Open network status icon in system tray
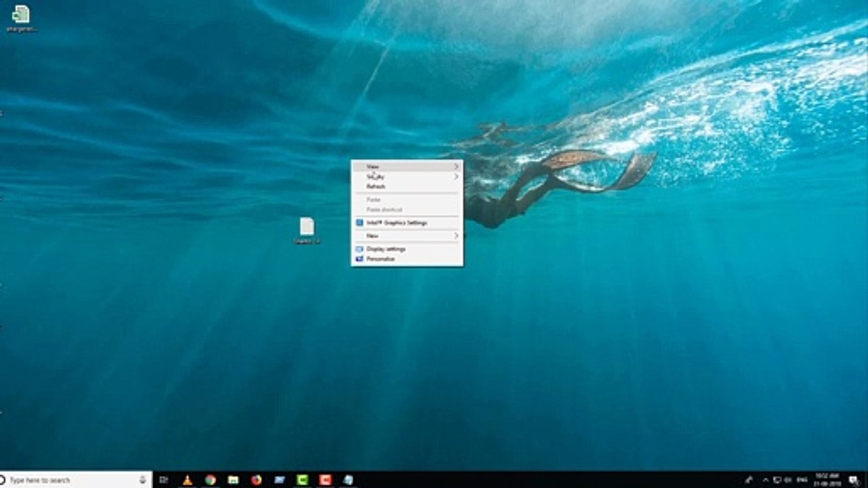The height and width of the screenshot is (488, 868). point(778,480)
